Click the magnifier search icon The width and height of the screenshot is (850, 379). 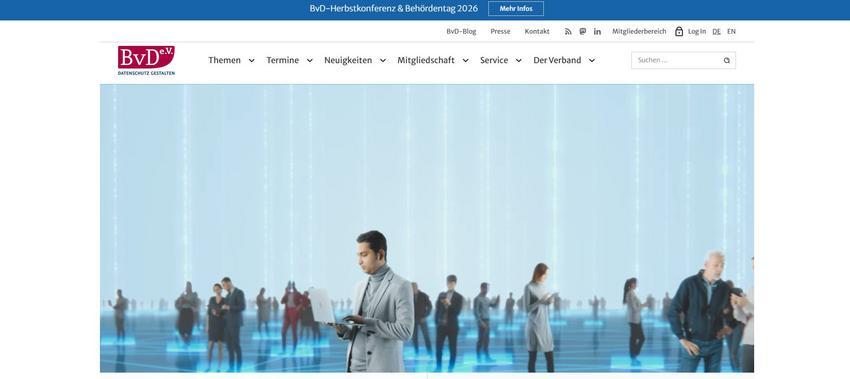pyautogui.click(x=726, y=60)
